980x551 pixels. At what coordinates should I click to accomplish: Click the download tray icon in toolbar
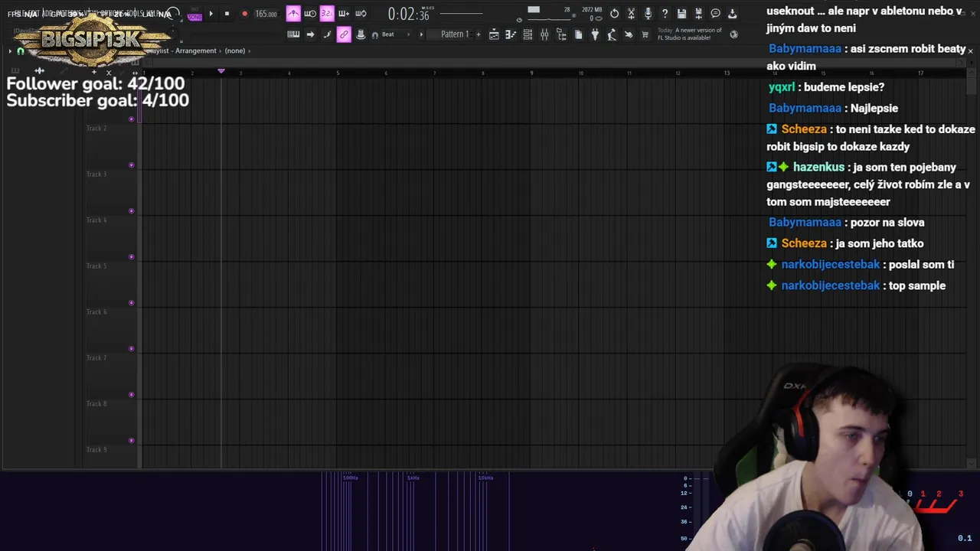pos(732,14)
